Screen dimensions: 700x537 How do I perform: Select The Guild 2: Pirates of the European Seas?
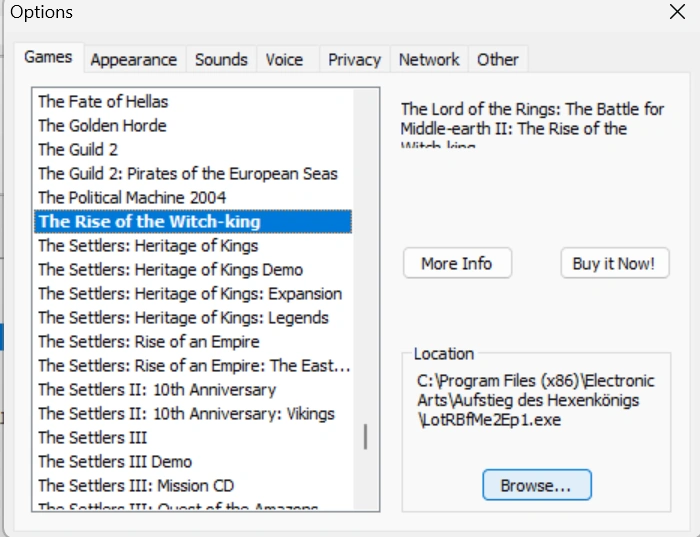pyautogui.click(x=188, y=173)
